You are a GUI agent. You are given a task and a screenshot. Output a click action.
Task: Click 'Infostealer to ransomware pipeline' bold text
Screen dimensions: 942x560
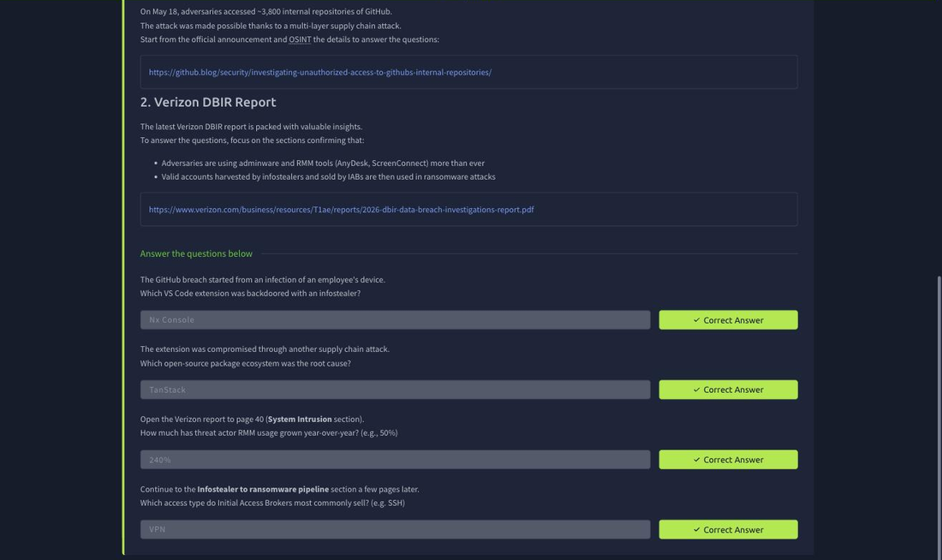click(x=263, y=489)
